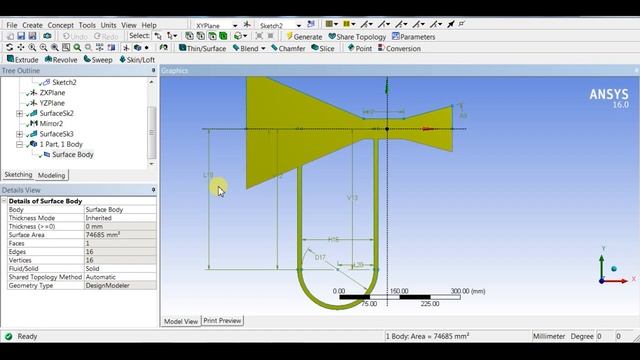The image size is (640, 360).
Task: Click the New Selection icon beside Select
Action: 158,36
